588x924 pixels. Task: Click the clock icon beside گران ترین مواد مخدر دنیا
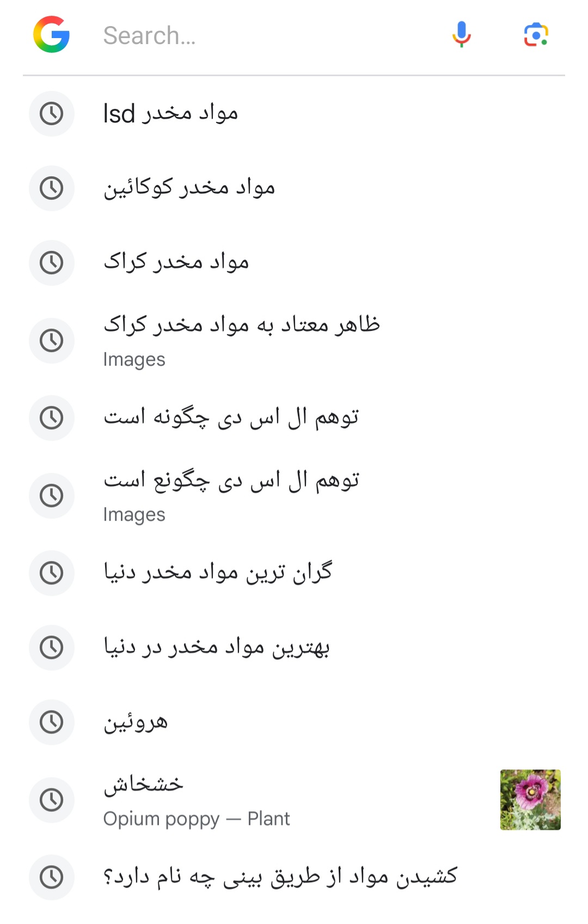[x=52, y=573]
